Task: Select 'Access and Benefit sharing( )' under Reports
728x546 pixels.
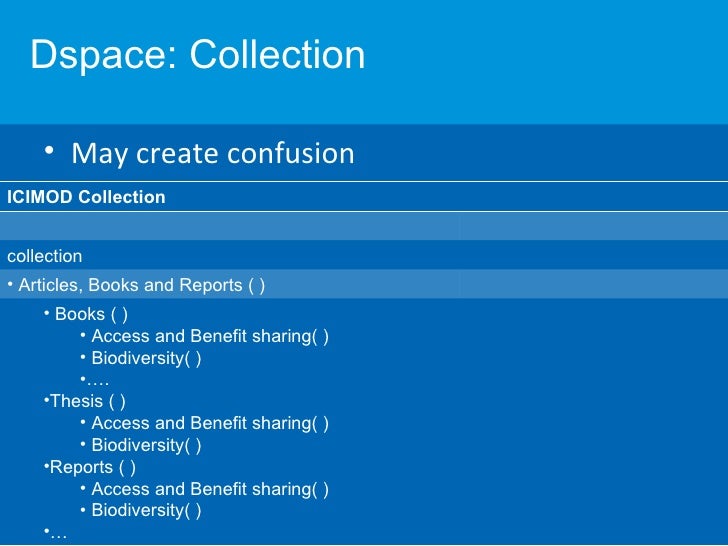Action: click(x=210, y=489)
